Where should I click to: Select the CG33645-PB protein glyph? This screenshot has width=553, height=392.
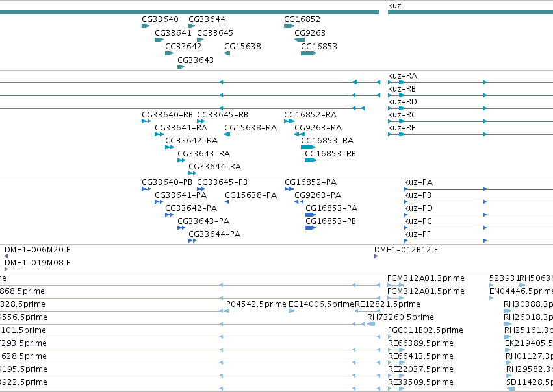click(201, 189)
